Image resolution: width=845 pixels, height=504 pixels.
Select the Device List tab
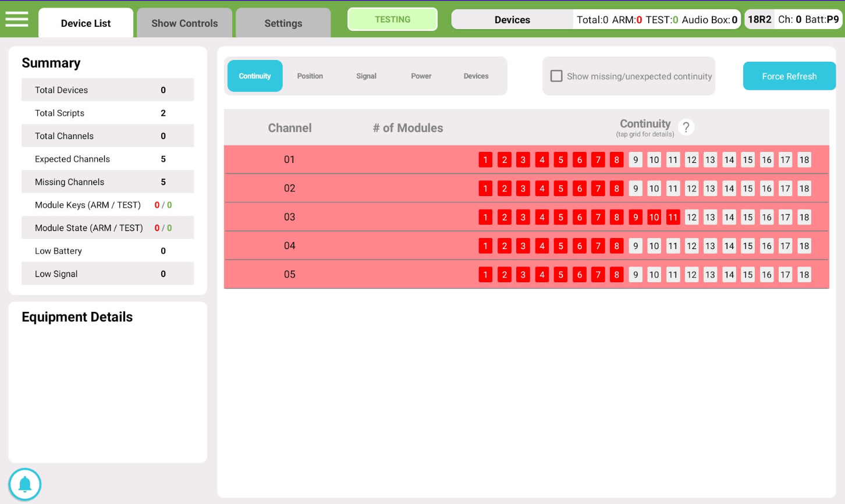pyautogui.click(x=86, y=23)
